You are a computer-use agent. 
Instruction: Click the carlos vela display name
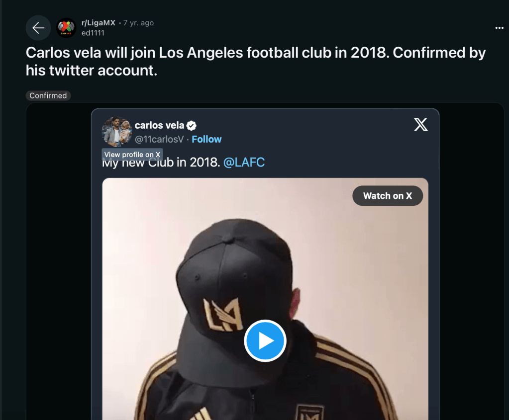[159, 125]
